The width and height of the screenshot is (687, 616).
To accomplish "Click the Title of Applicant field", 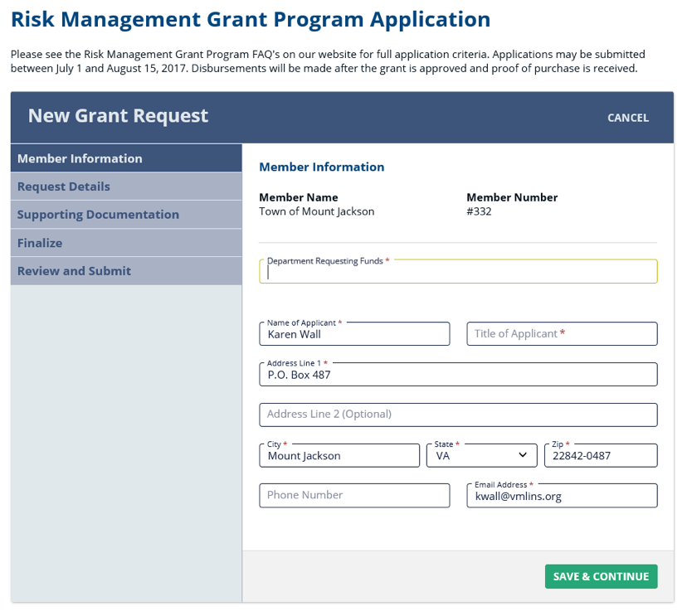I will (562, 334).
